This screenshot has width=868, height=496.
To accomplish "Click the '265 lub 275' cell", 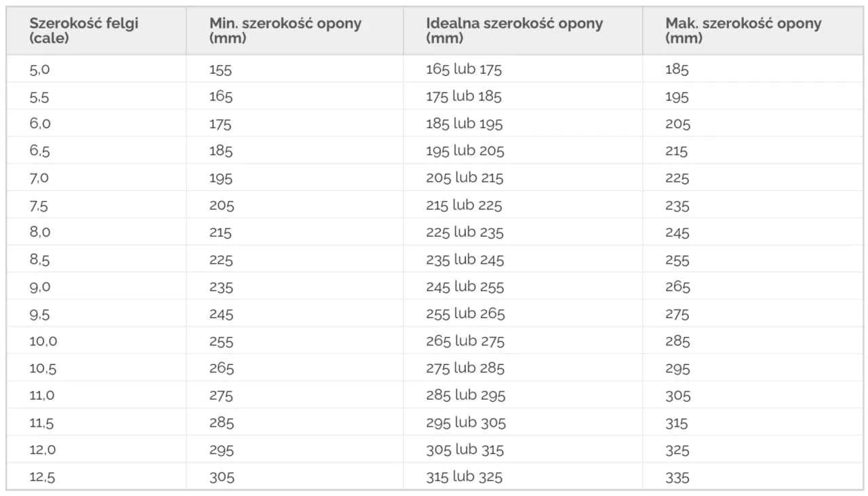I will coord(465,341).
